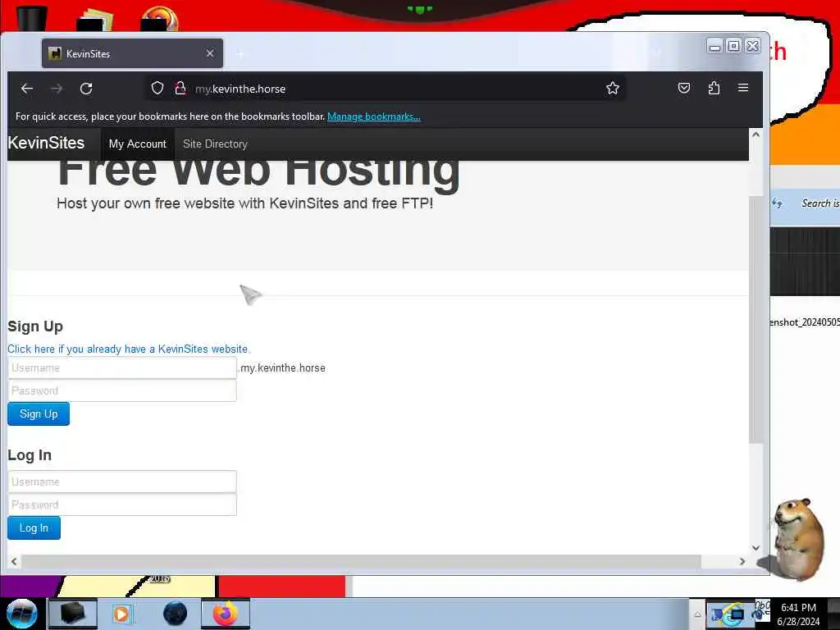The height and width of the screenshot is (630, 840).
Task: Open the My Account nav item
Action: 138,144
